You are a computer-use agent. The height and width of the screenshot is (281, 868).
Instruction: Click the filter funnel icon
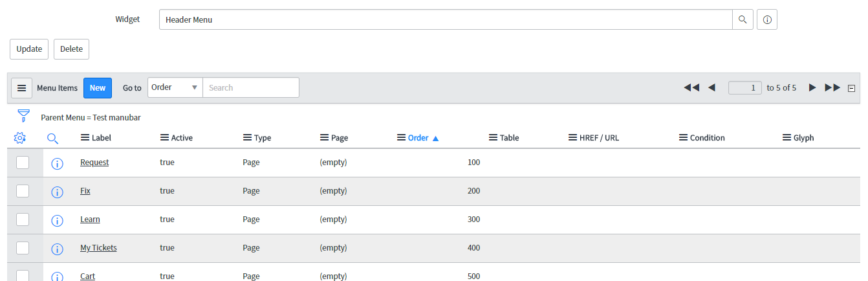[23, 117]
